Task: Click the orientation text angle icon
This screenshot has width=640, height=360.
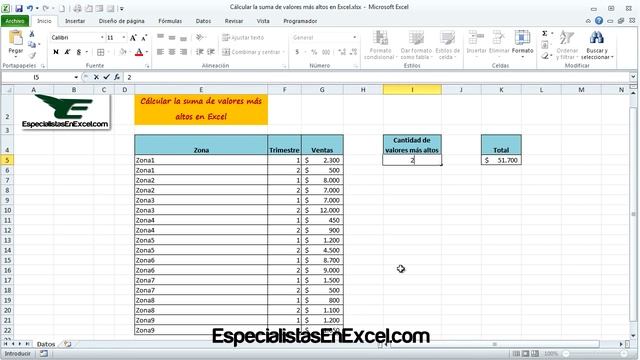Action: coord(200,37)
